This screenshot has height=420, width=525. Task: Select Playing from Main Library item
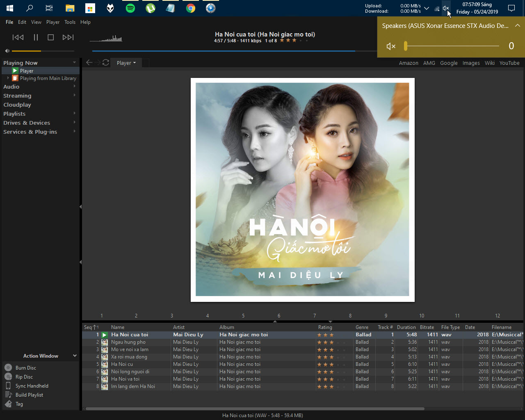tap(48, 78)
